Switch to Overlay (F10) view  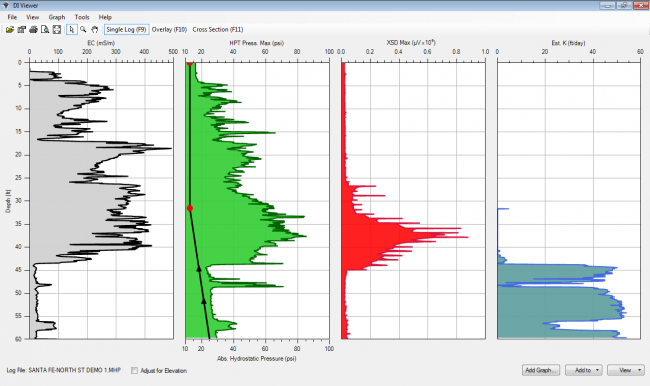pyautogui.click(x=169, y=29)
